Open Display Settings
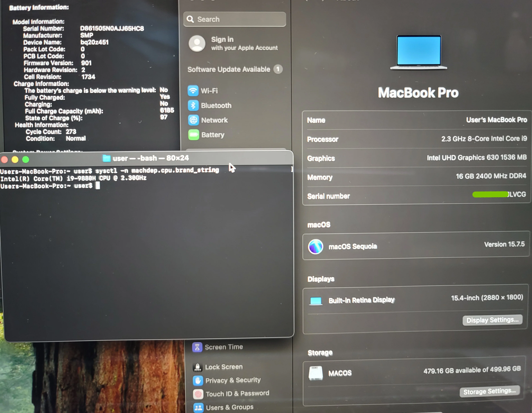532x413 pixels. pos(492,320)
